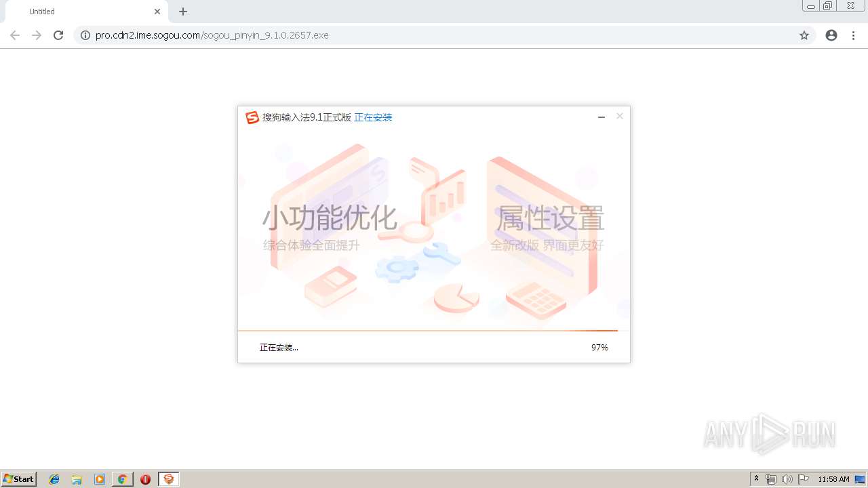Open a new browser tab
868x488 pixels.
pyautogui.click(x=183, y=12)
